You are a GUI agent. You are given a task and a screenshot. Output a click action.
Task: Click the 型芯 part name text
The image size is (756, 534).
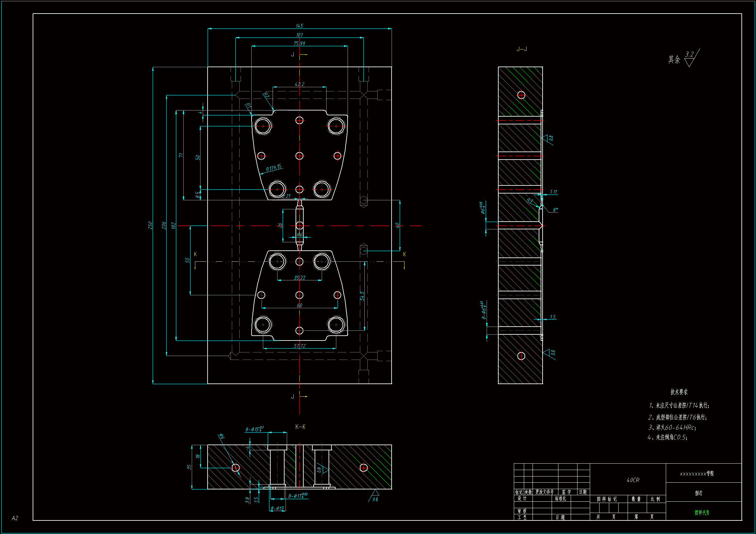click(x=698, y=493)
